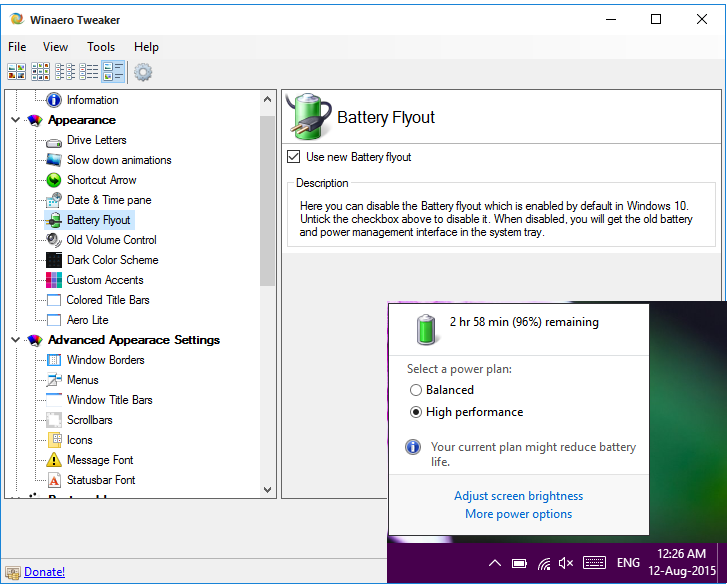The height and width of the screenshot is (584, 728).
Task: Click the muted volume tray icon
Action: (x=566, y=563)
